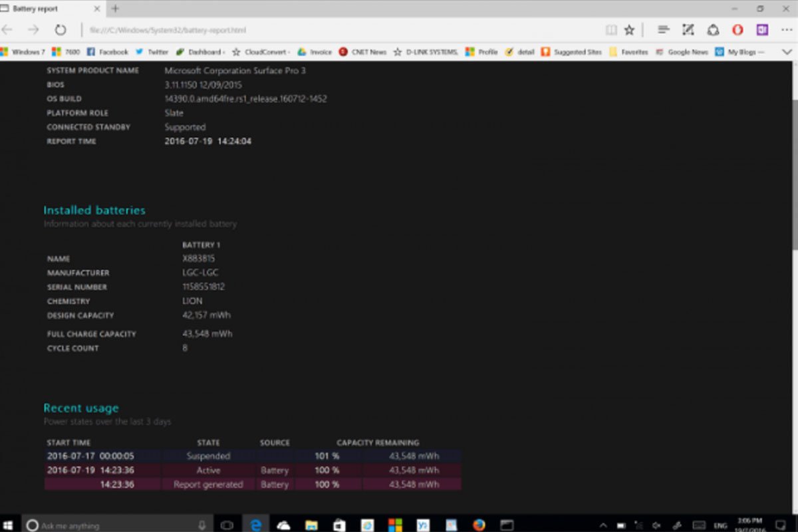798x532 pixels.
Task: Open the volume speaker tray icon
Action: [658, 525]
